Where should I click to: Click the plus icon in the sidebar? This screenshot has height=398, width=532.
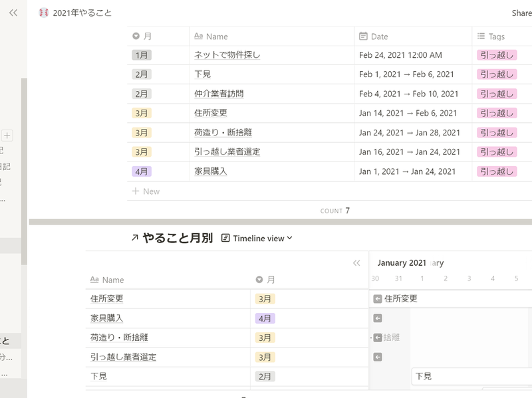[x=7, y=136]
